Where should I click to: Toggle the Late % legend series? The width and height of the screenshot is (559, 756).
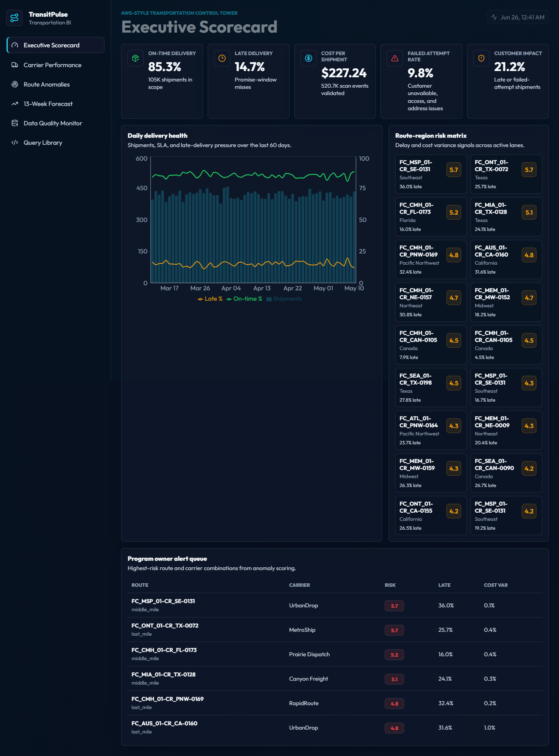point(210,299)
